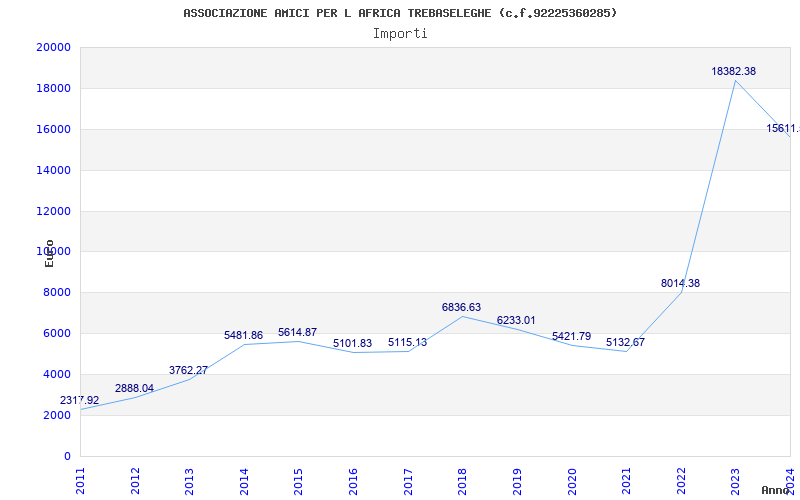The height and width of the screenshot is (500, 800).
Task: Click the 5614.87 data label
Action: tap(297, 333)
